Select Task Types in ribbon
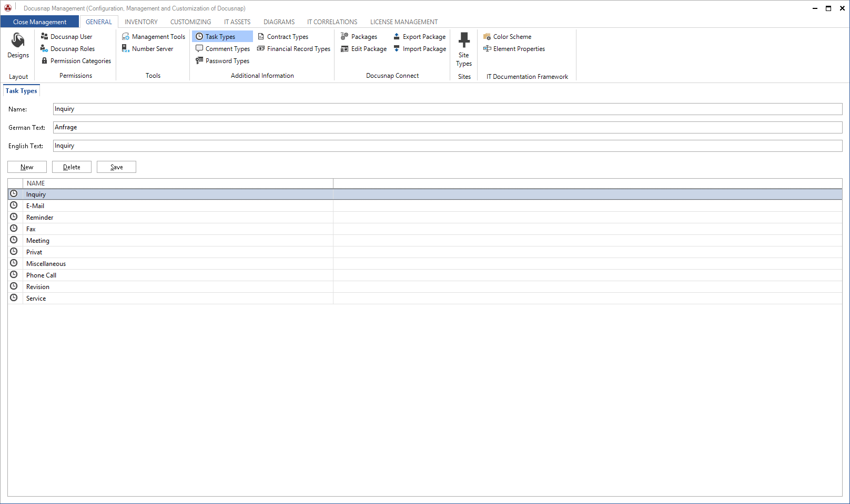 (x=222, y=37)
